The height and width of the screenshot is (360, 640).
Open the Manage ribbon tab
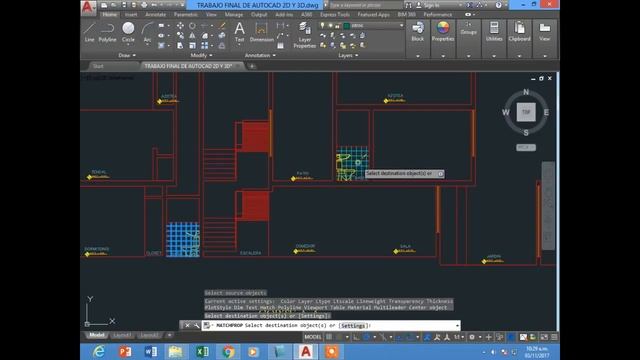(234, 14)
